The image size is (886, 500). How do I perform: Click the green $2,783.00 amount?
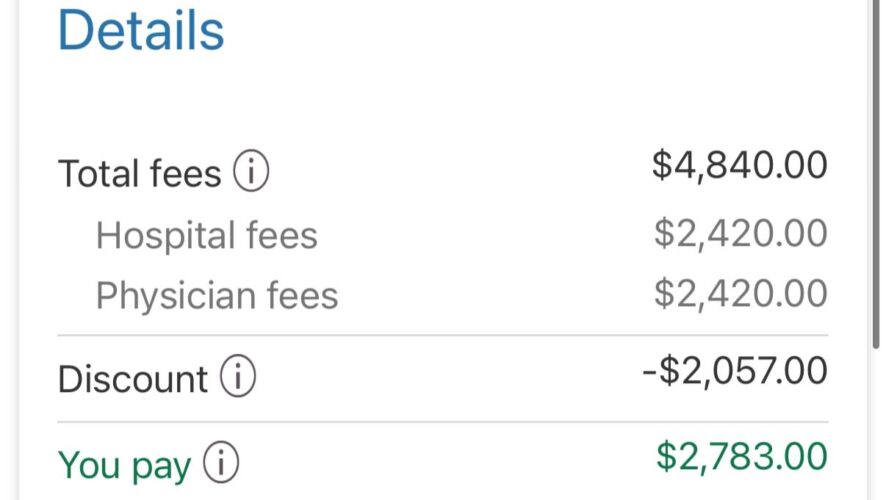pos(741,457)
